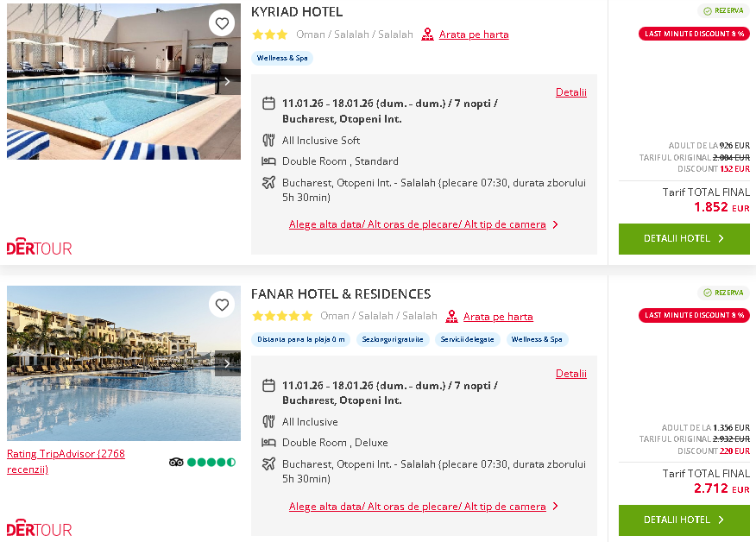
Task: Expand the Alege alta data chevron for Fanar
Action: [x=556, y=507]
